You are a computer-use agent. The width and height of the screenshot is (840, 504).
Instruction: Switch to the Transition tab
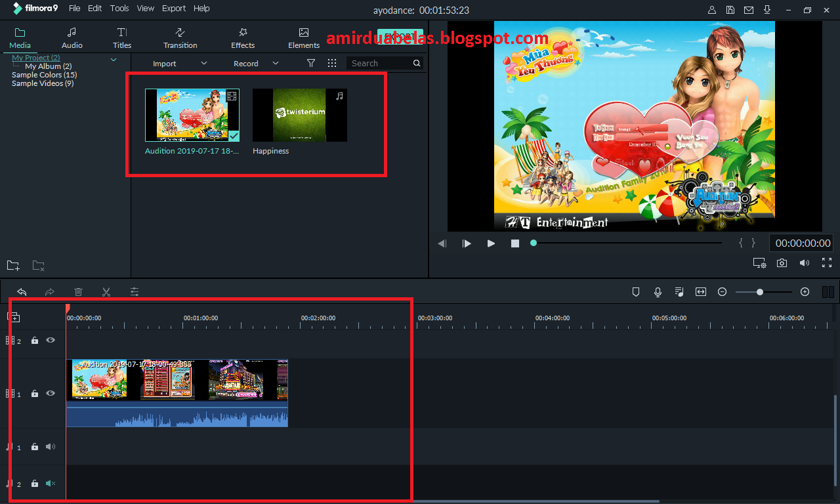point(180,38)
